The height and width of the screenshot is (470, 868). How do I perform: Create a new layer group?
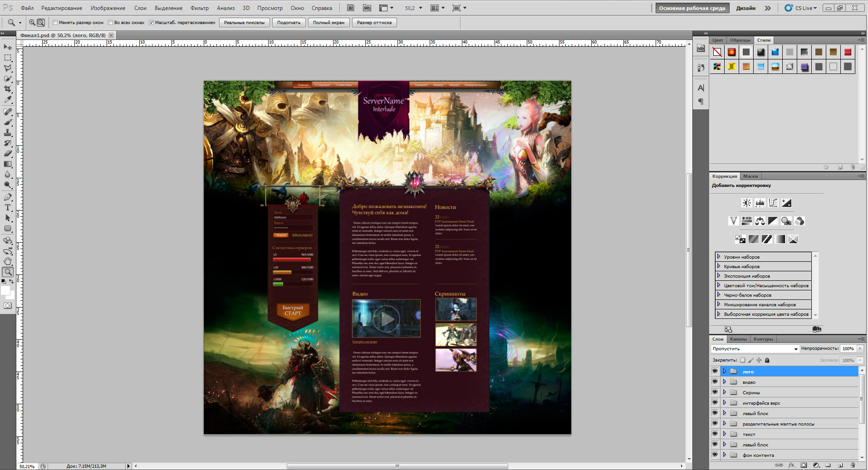(828, 465)
